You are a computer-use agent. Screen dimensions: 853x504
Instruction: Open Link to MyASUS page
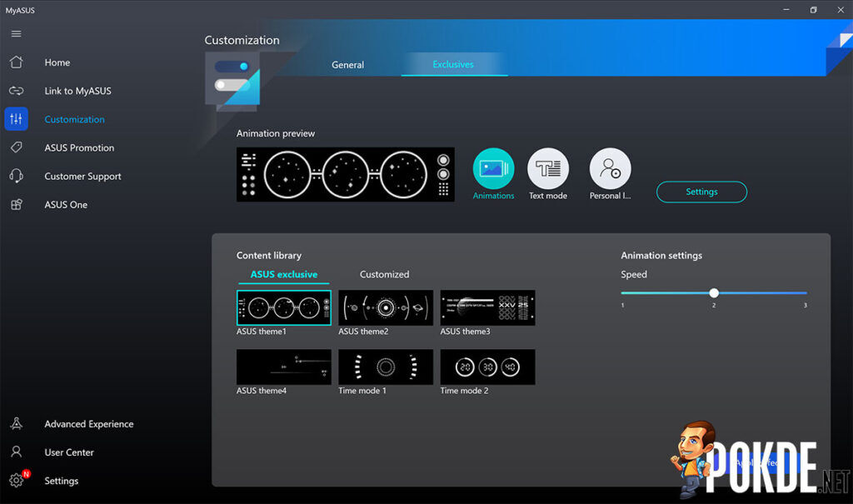point(77,91)
